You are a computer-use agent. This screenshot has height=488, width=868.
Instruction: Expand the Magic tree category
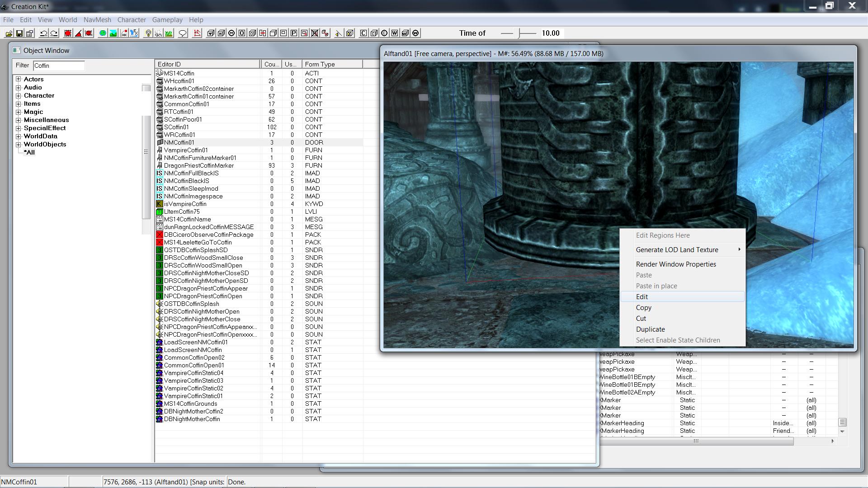point(19,112)
